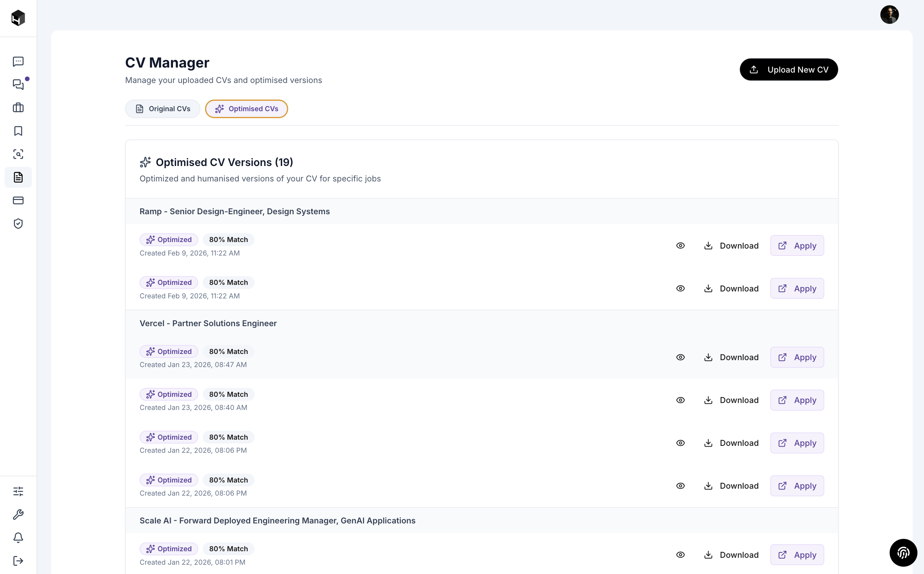Screen dimensions: 924x574
Task: Open the notifications bell icon
Action: [x=18, y=538]
